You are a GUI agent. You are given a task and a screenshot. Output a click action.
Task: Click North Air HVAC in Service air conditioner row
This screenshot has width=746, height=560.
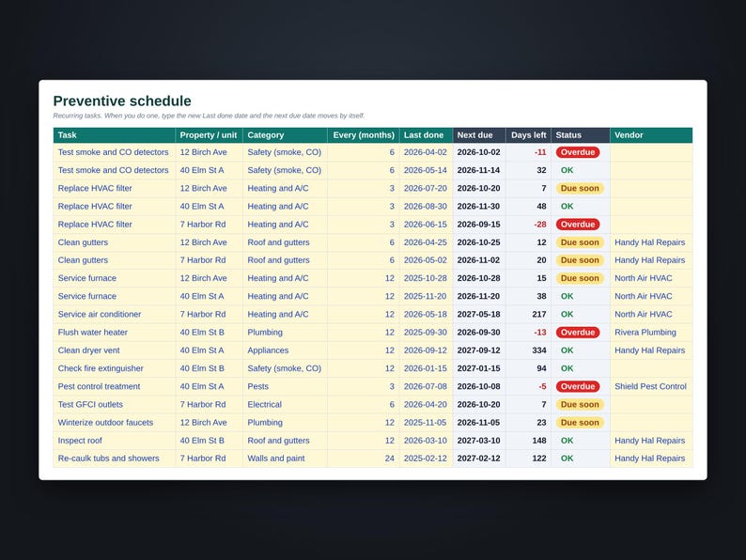pyautogui.click(x=644, y=315)
